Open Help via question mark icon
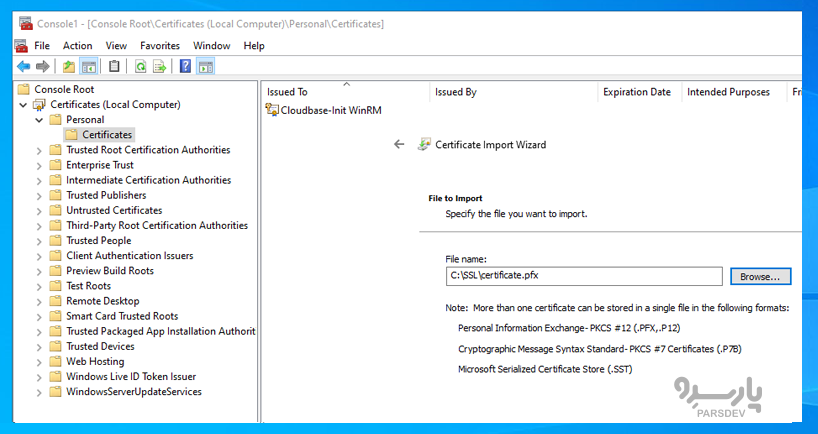Image resolution: width=818 pixels, height=434 pixels. pos(185,66)
